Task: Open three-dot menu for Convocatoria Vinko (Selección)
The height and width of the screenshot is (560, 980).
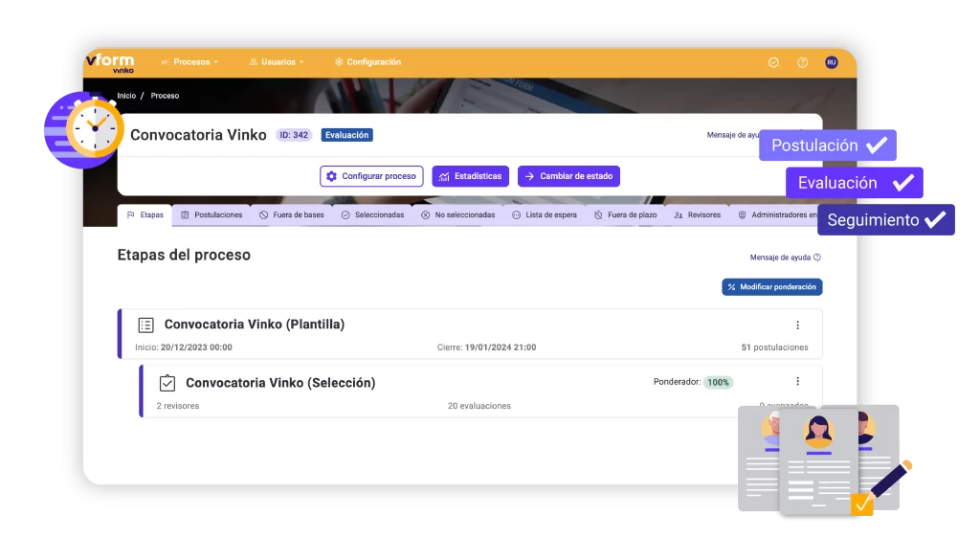Action: [797, 381]
